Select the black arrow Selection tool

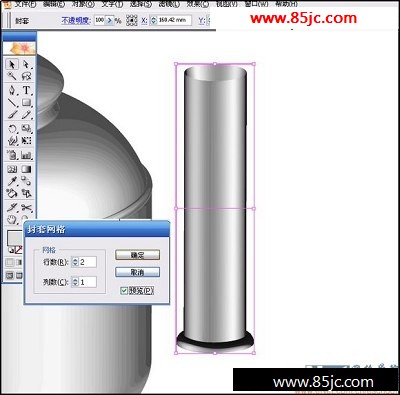pyautogui.click(x=12, y=64)
